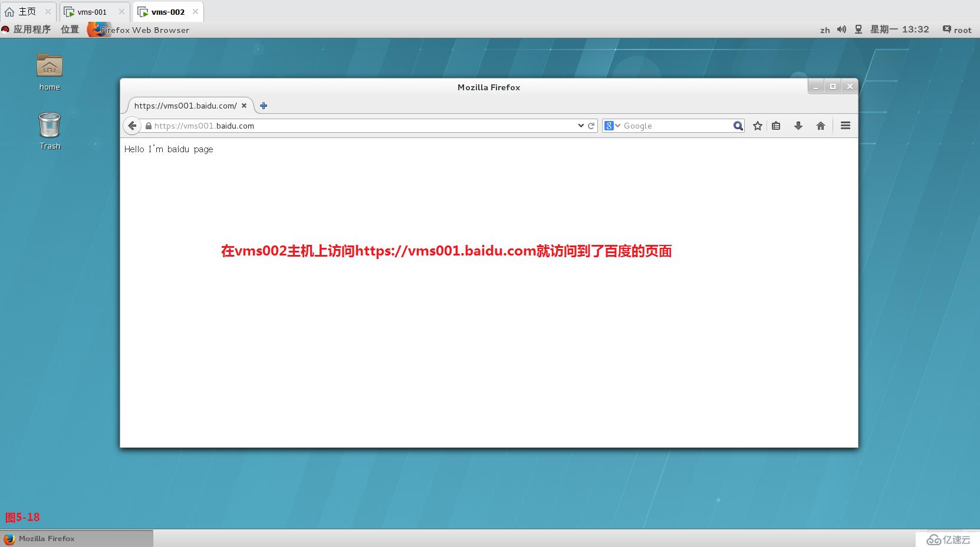Click the volume speaker icon
The image size is (980, 547).
[x=841, y=30]
